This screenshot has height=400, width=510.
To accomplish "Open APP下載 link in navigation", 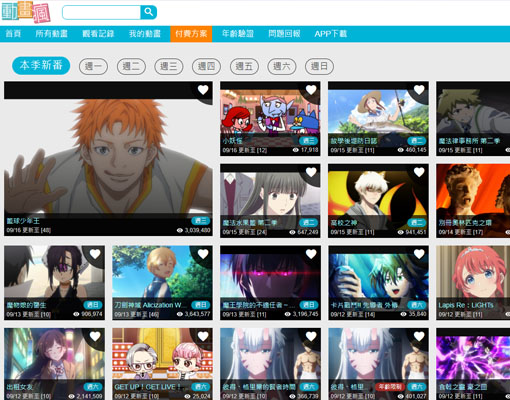I will click(331, 34).
